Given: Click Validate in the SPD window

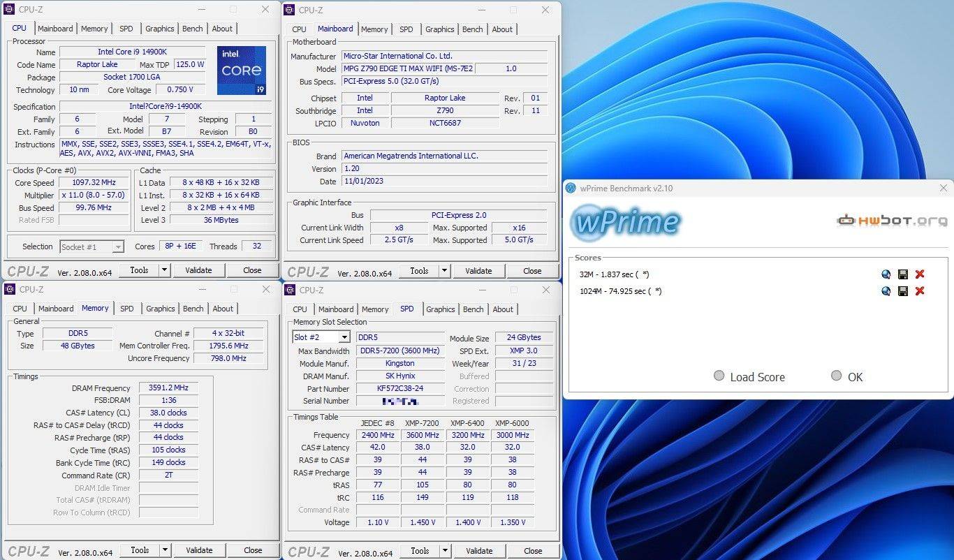Looking at the screenshot, I should pos(479,551).
